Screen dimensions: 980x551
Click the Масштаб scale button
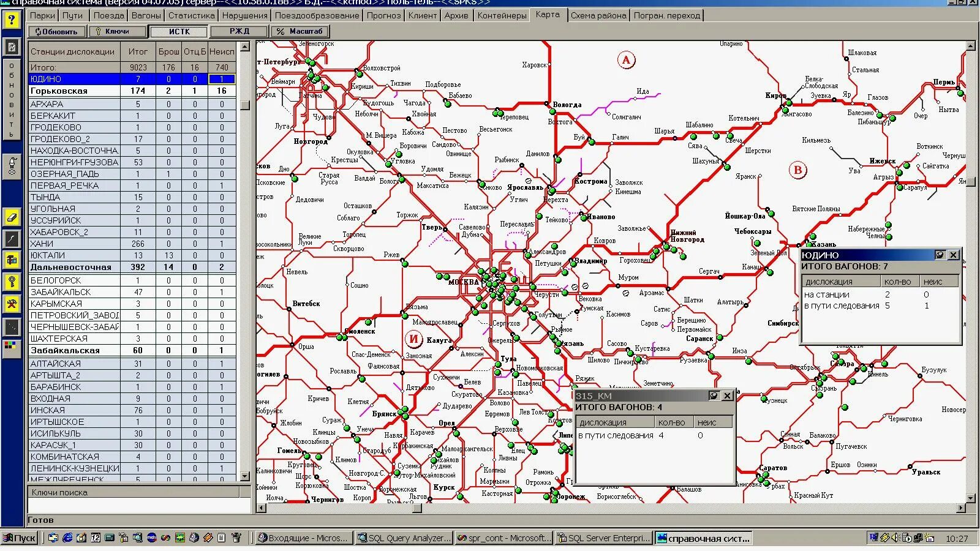coord(300,31)
